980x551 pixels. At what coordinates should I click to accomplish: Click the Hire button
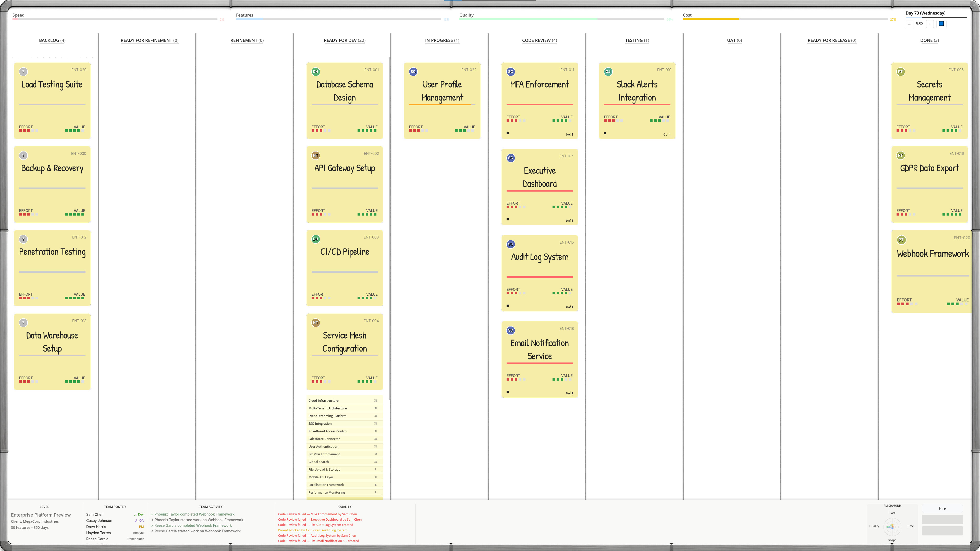(942, 508)
